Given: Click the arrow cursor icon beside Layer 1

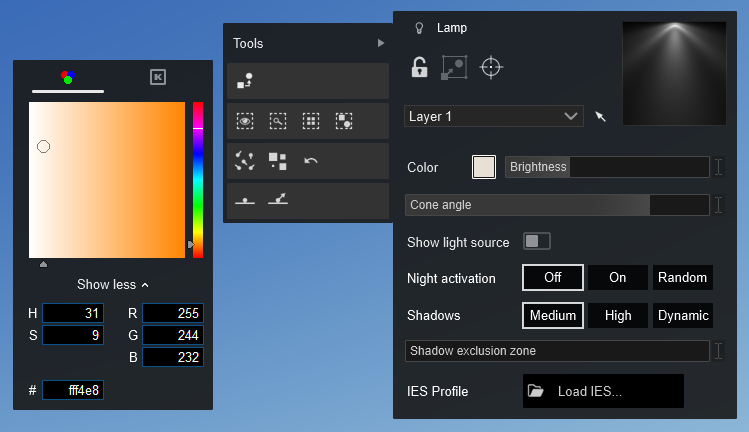Looking at the screenshot, I should click(x=600, y=117).
